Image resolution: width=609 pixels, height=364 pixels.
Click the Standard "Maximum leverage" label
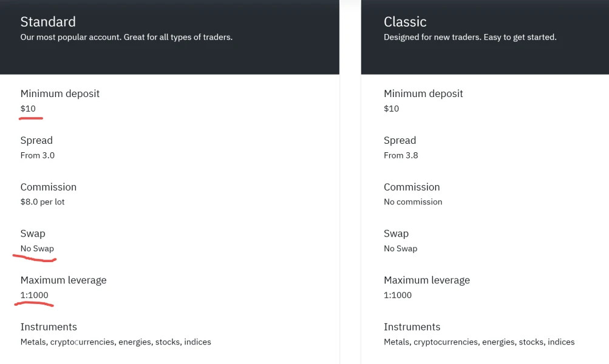point(63,280)
